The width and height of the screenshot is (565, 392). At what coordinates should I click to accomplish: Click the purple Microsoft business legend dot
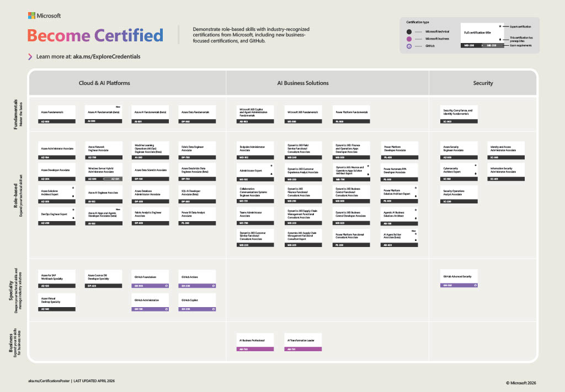[409, 39]
